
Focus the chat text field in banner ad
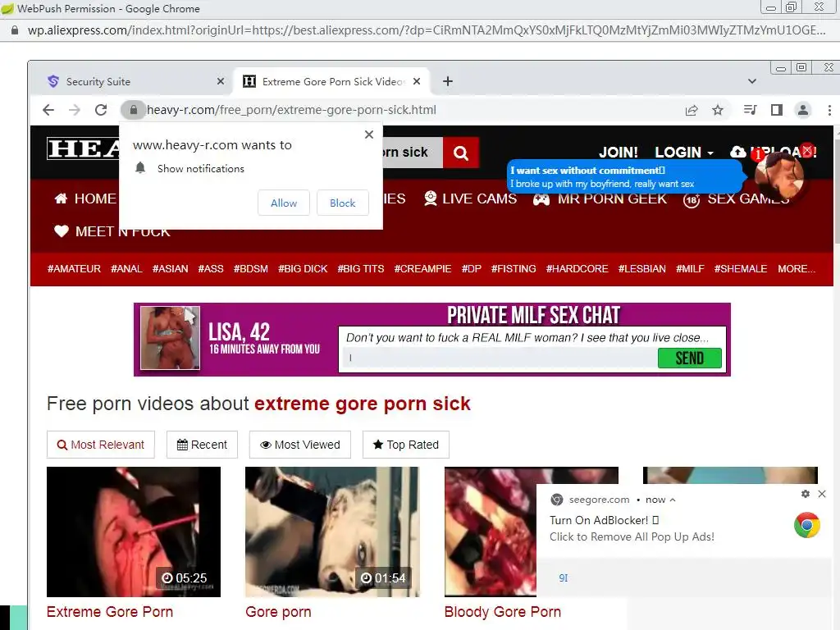500,358
